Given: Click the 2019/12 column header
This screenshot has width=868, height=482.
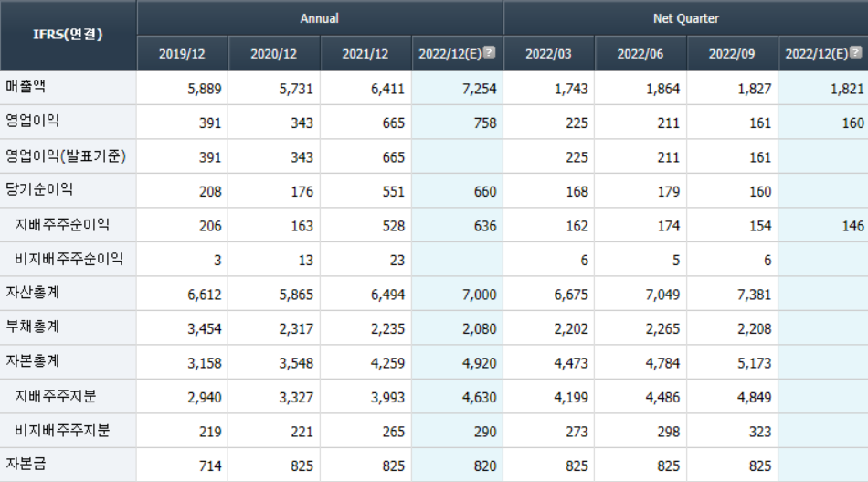Looking at the screenshot, I should 182,54.
